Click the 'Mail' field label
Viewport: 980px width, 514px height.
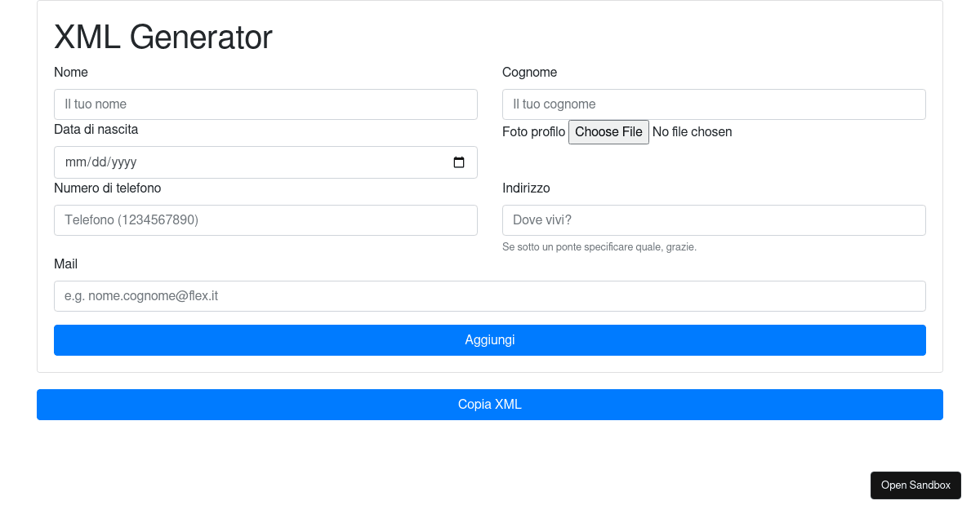click(x=66, y=264)
